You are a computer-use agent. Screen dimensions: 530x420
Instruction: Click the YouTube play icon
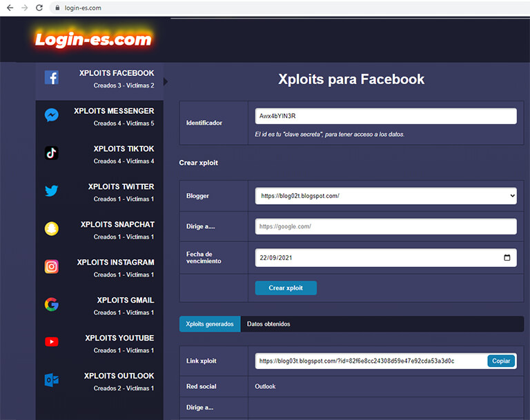[51, 342]
